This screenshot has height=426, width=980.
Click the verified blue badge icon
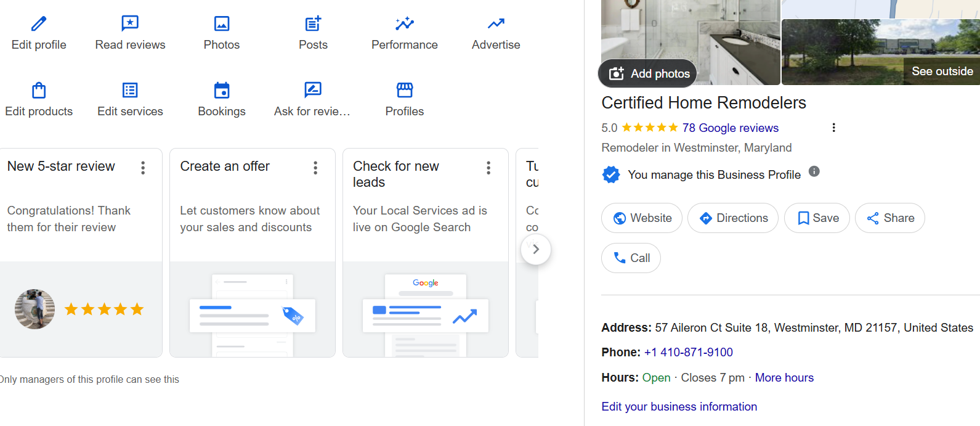(x=611, y=174)
